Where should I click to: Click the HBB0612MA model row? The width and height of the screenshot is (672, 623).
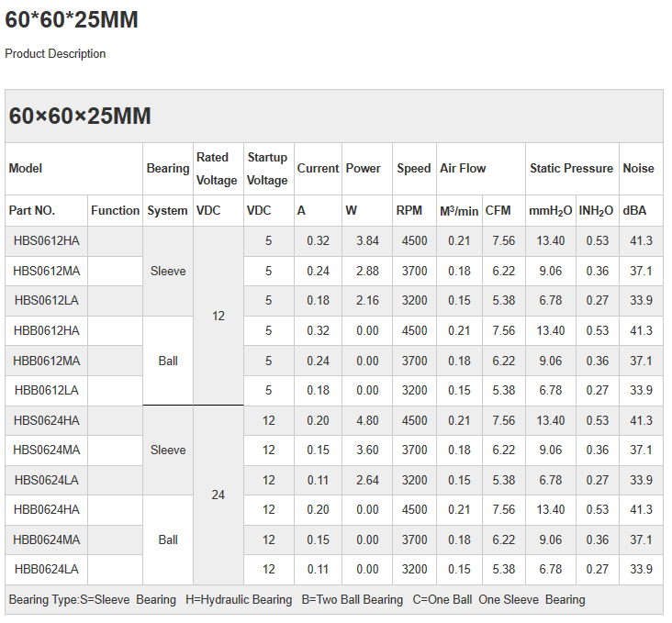(47, 361)
